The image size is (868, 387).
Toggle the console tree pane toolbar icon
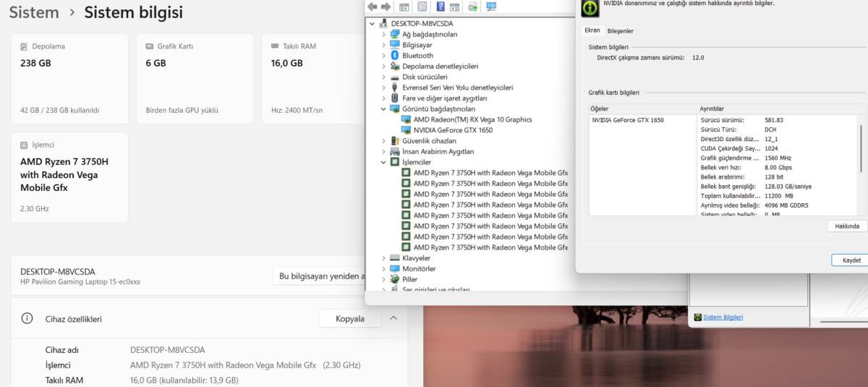point(404,7)
